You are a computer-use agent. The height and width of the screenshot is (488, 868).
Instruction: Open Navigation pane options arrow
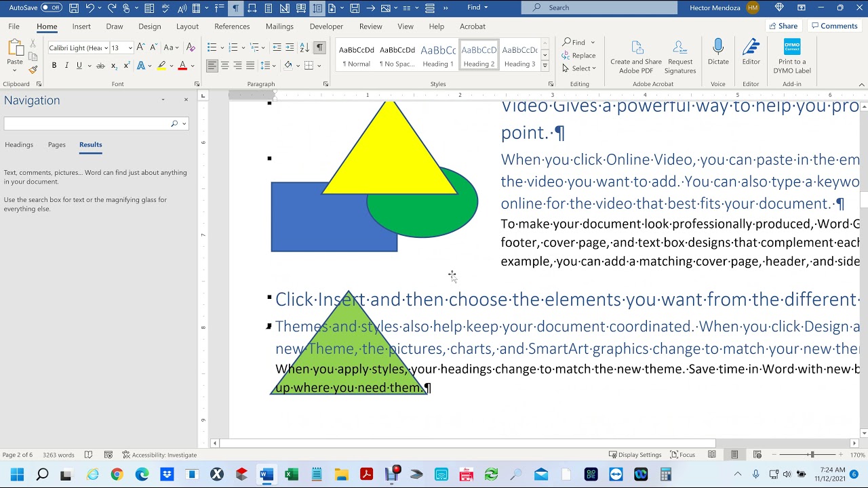pos(163,100)
